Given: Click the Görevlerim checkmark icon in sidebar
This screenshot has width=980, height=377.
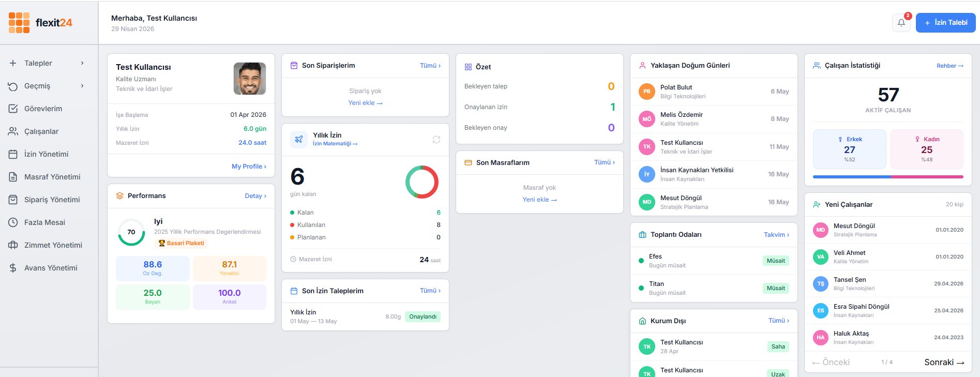Looking at the screenshot, I should (x=13, y=109).
